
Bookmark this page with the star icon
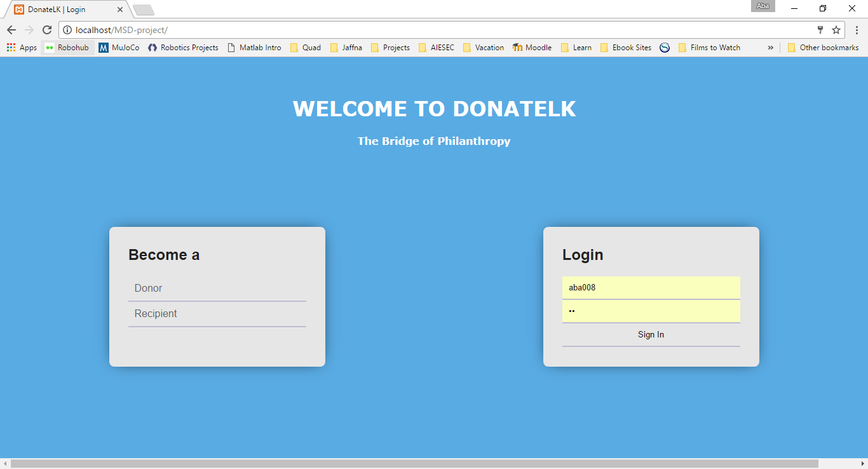click(x=836, y=29)
